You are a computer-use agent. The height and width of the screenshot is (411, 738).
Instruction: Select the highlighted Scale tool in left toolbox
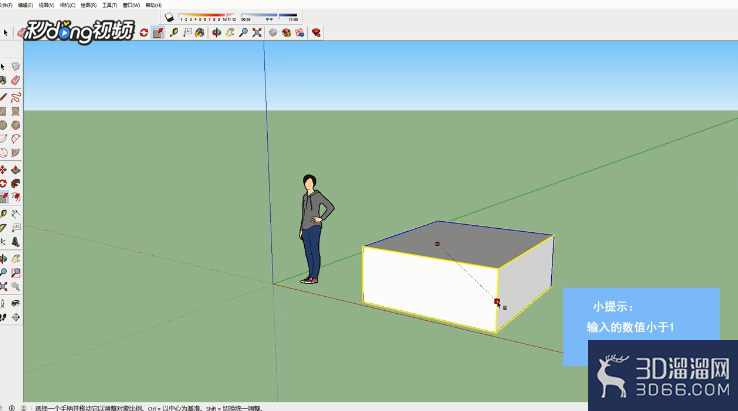click(4, 197)
